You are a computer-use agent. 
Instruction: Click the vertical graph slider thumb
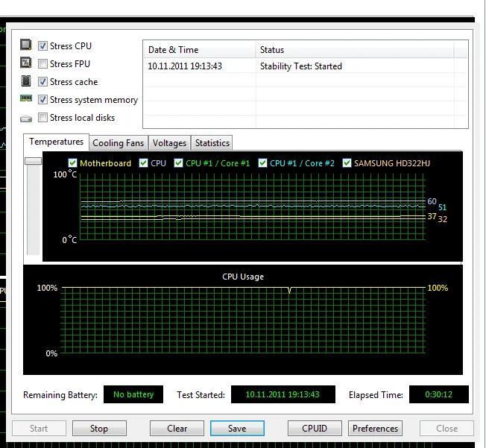(x=33, y=161)
